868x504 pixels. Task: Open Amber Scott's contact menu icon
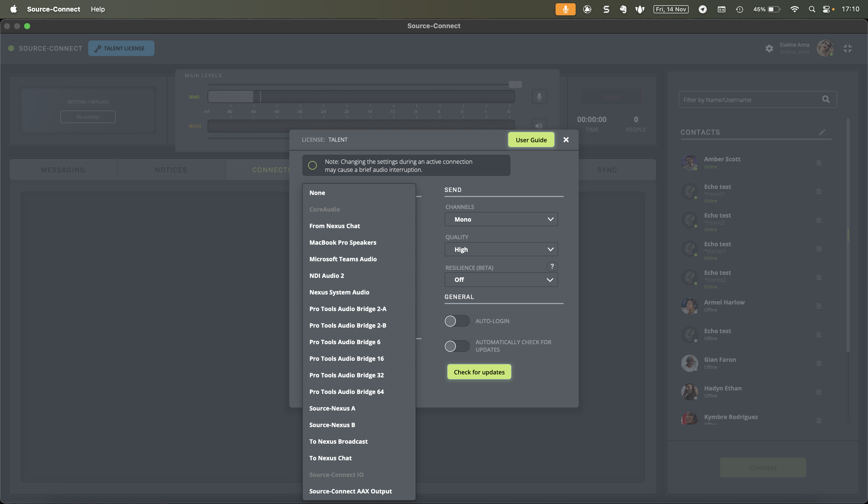(x=819, y=163)
